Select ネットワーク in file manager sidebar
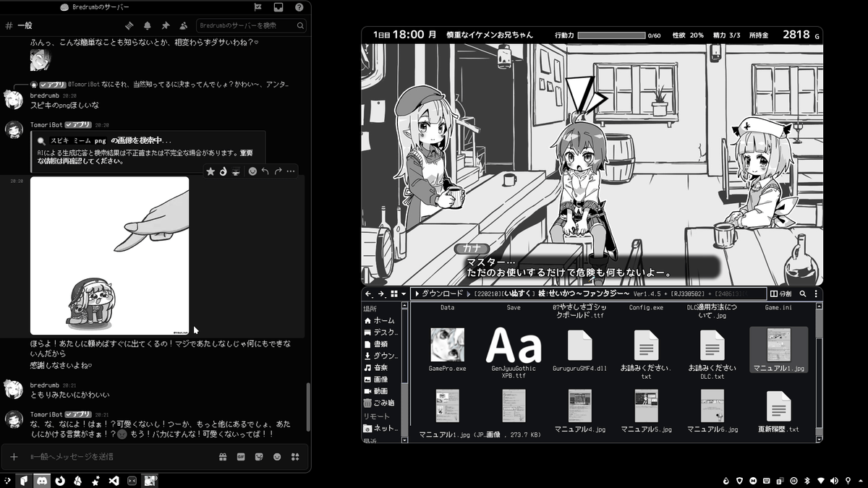The width and height of the screenshot is (868, 488). pyautogui.click(x=380, y=428)
